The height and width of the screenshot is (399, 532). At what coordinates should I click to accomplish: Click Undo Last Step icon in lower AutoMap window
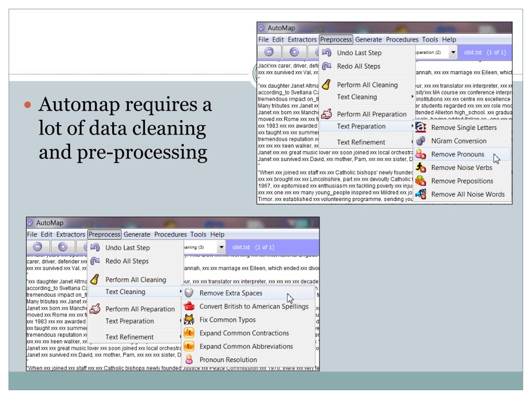[x=95, y=247]
